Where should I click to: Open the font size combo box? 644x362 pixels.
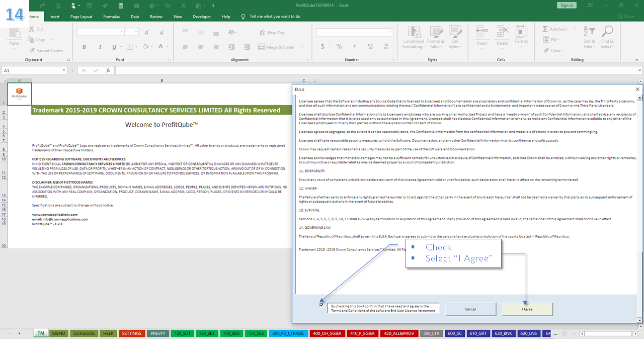131,32
